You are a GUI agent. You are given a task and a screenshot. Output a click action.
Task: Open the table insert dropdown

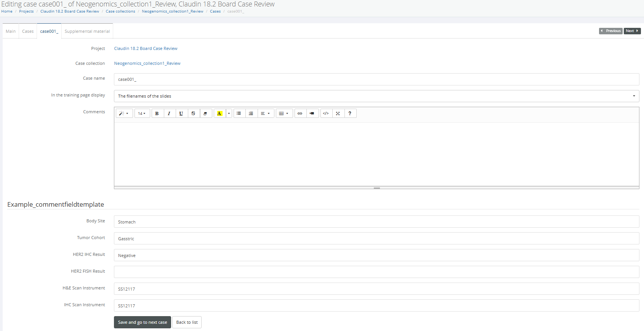click(x=284, y=113)
